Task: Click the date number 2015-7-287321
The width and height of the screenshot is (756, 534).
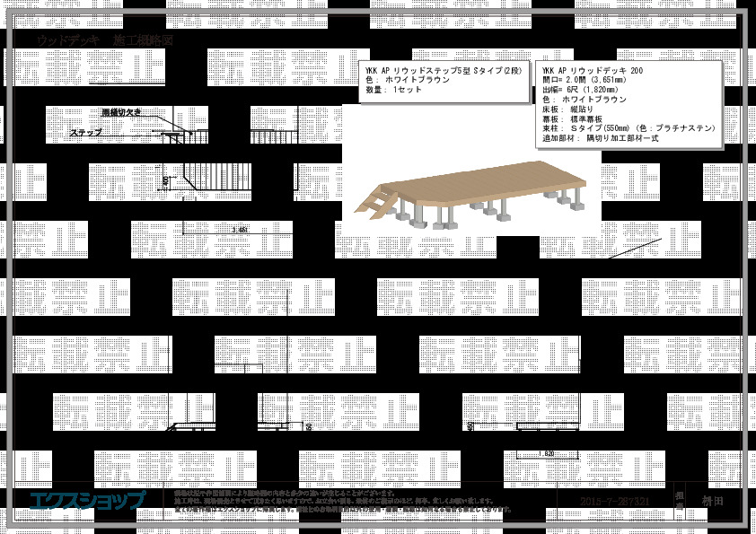Action: [x=614, y=502]
